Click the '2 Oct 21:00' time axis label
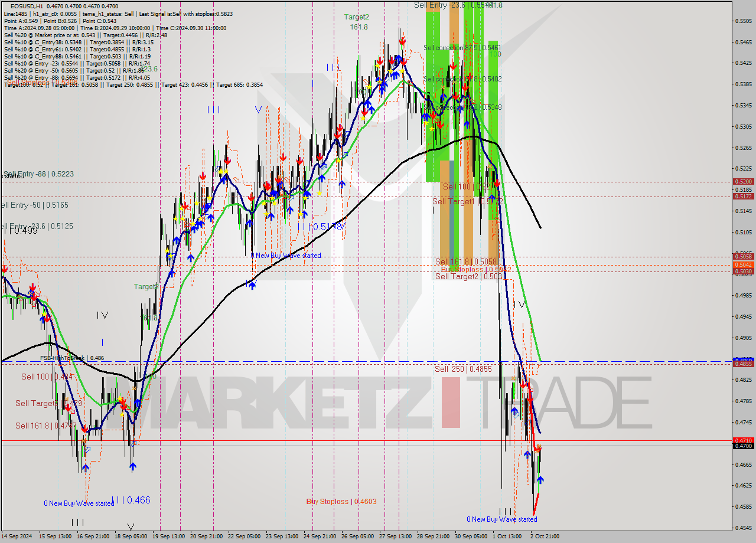Image resolution: width=756 pixels, height=543 pixels. click(545, 537)
